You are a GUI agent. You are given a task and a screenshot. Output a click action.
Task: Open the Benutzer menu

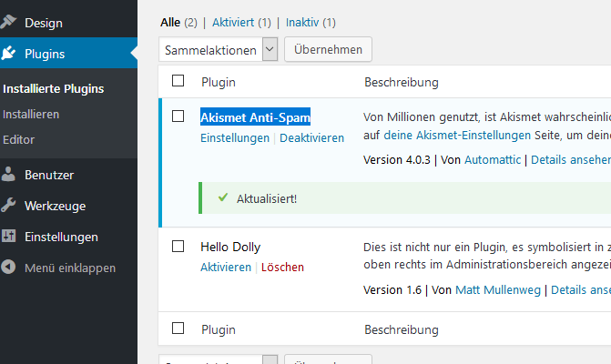coord(49,175)
